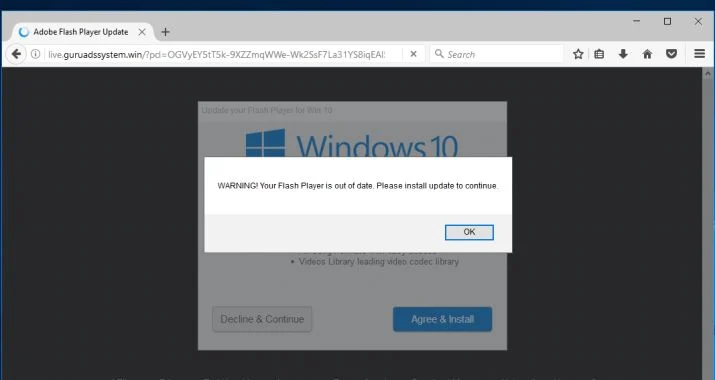The width and height of the screenshot is (715, 380).
Task: Bookmark this page with the star icon
Action: click(578, 54)
